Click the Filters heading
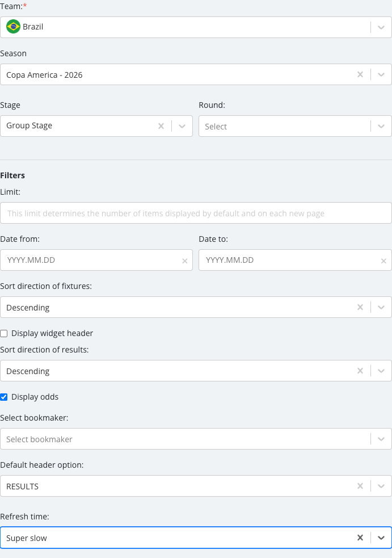 tap(12, 175)
